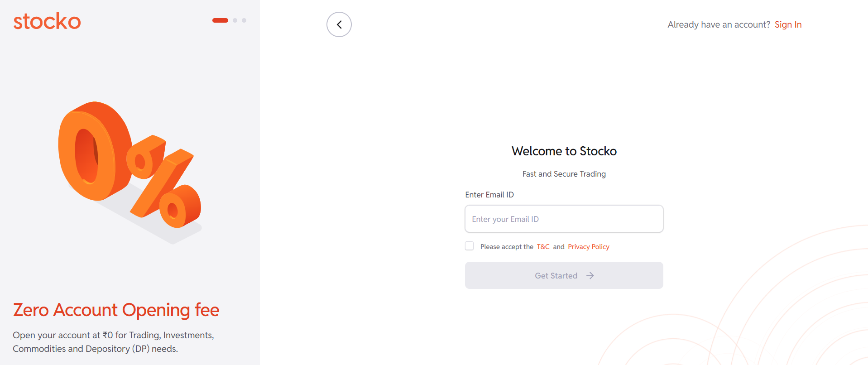Open the Sign In link
The height and width of the screenshot is (365, 868).
(788, 24)
